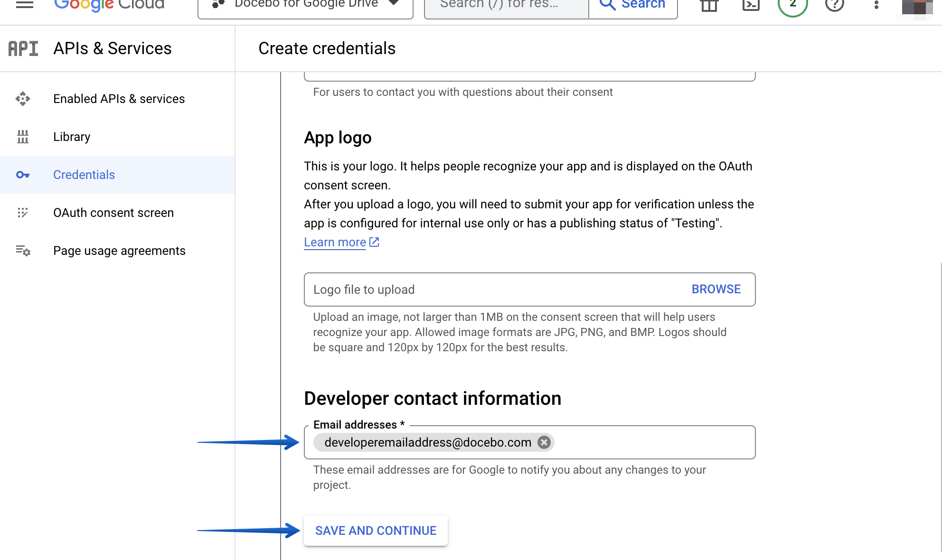
Task: Switch to the OAuth consent screen page
Action: (113, 213)
